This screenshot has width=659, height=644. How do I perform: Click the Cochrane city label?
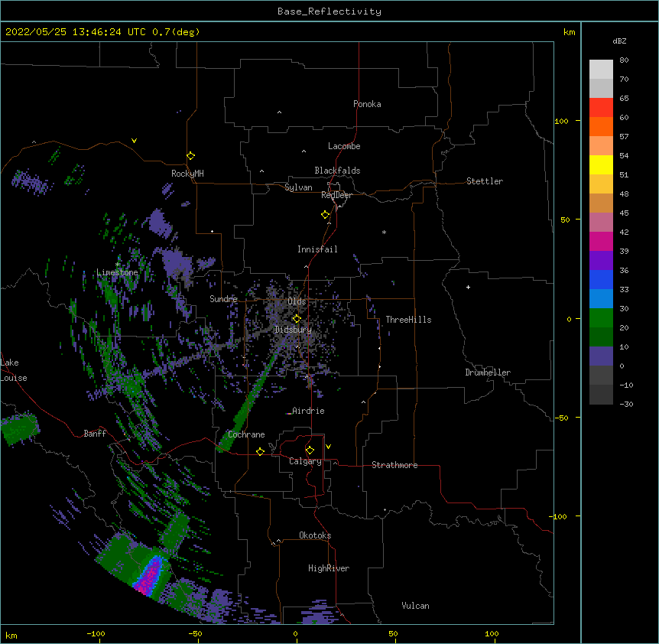click(246, 434)
